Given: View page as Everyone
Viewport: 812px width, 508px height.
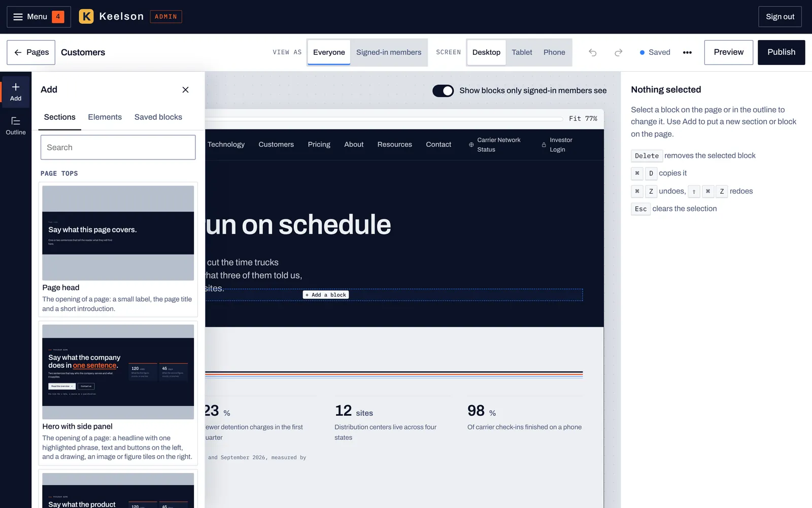Looking at the screenshot, I should [329, 52].
